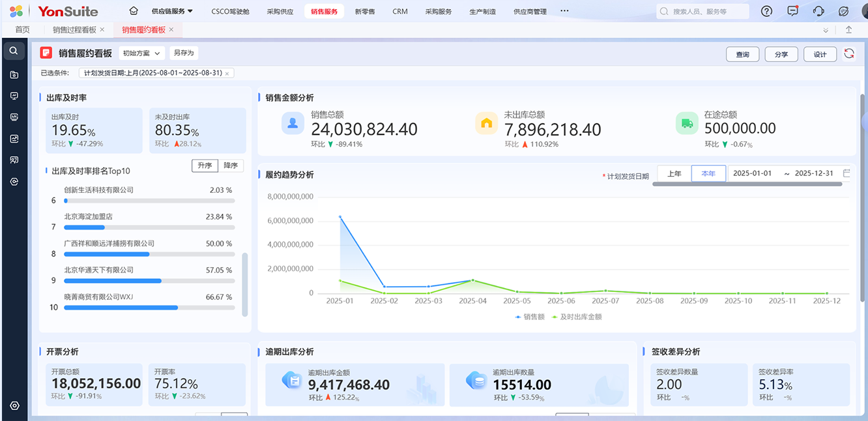The width and height of the screenshot is (868, 421).
Task: Open calendar icon beside the date range
Action: 846,173
